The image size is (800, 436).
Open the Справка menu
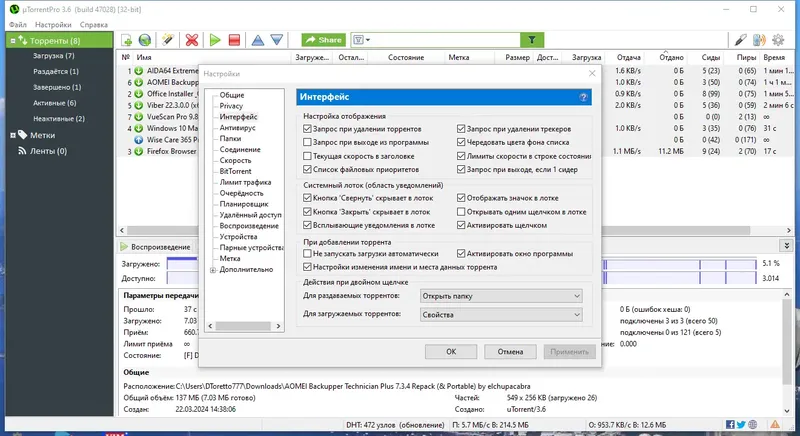93,24
